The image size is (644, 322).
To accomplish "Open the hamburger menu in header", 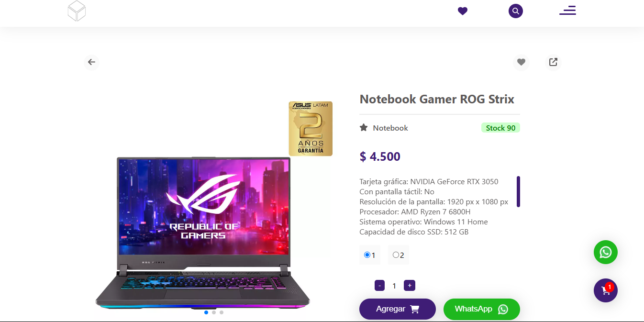I will tap(567, 11).
